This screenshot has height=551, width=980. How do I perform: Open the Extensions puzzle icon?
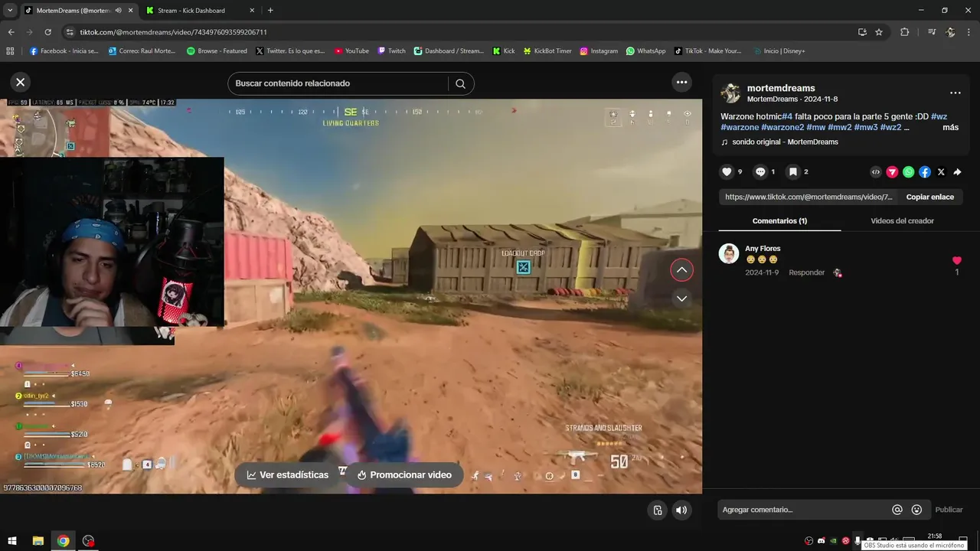click(x=904, y=32)
